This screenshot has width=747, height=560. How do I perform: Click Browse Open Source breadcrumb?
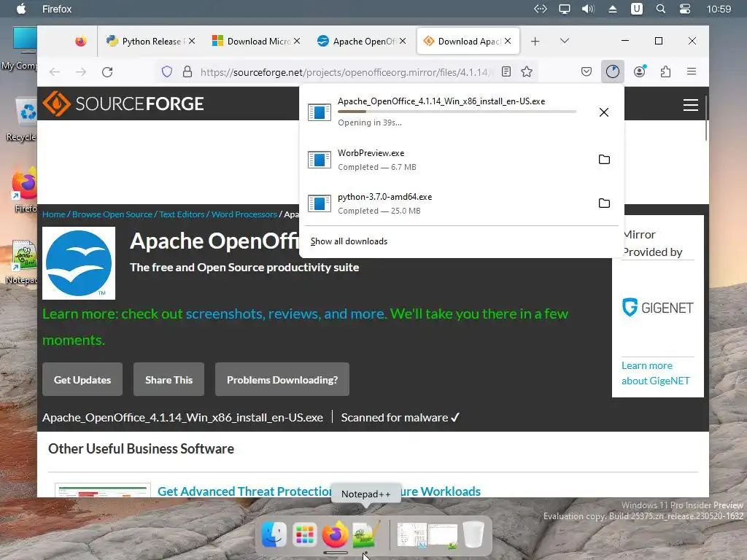click(x=112, y=214)
